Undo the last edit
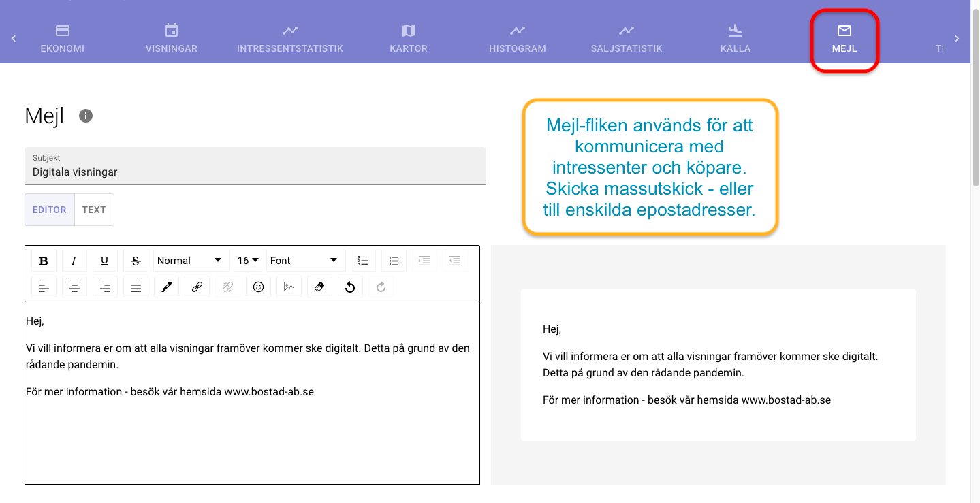The width and height of the screenshot is (980, 503). 349,287
